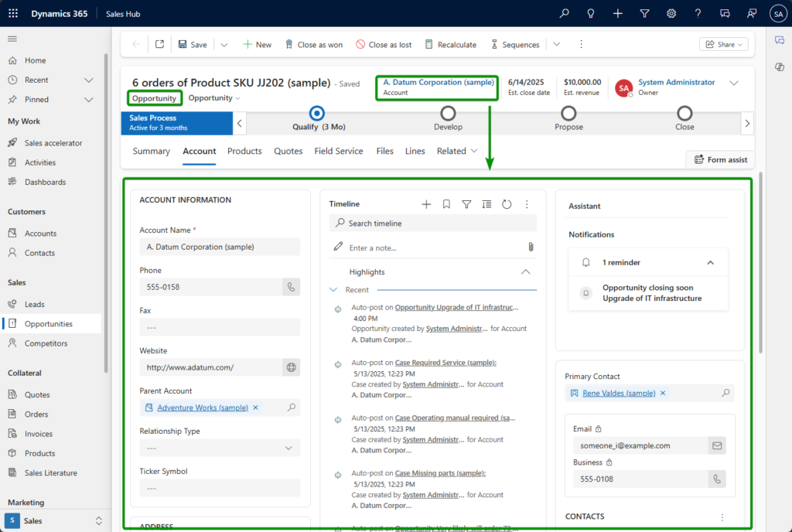Click the SA user avatar in the header

(x=778, y=14)
